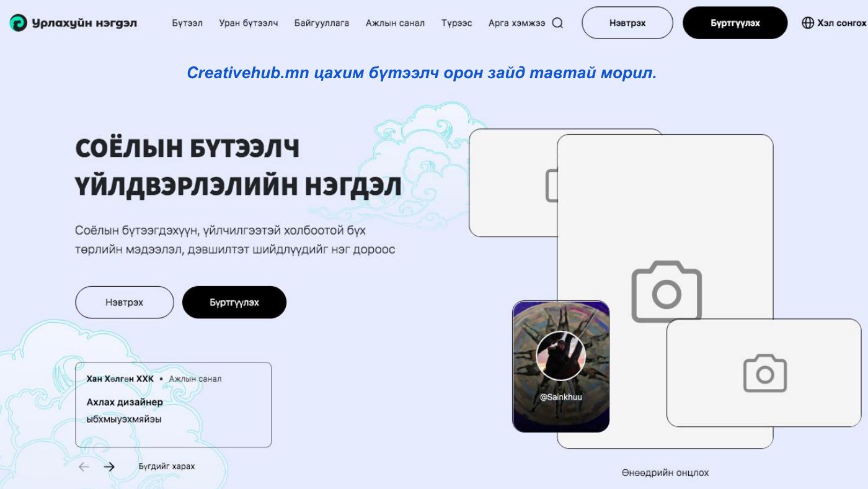Open the Уран бүтээлч menu item

click(248, 23)
